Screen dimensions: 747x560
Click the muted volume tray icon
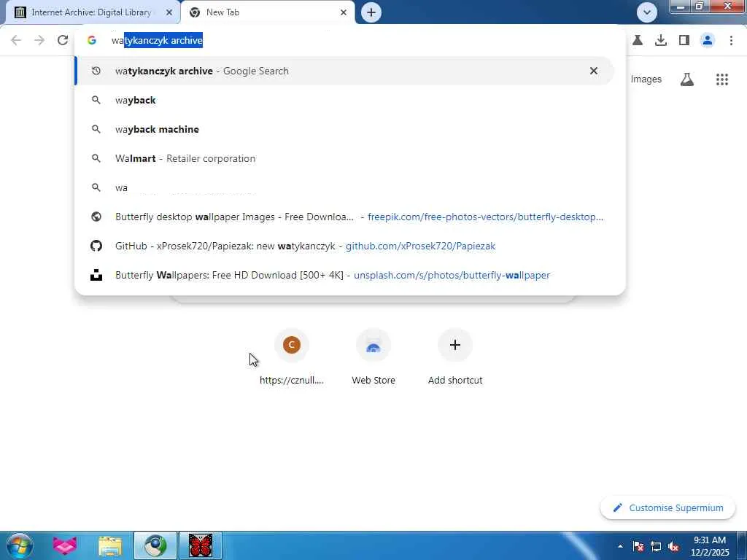coord(673,546)
